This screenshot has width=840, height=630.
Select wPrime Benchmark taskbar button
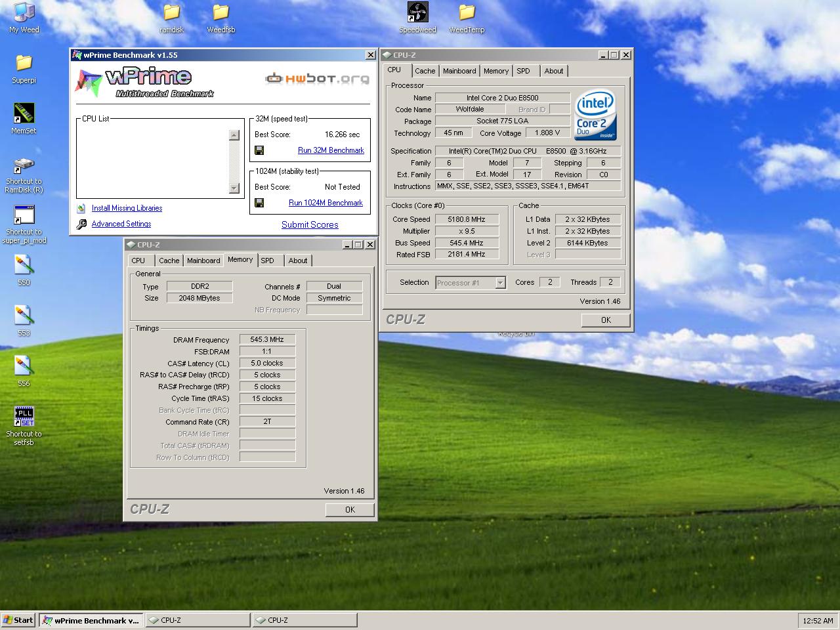(91, 620)
